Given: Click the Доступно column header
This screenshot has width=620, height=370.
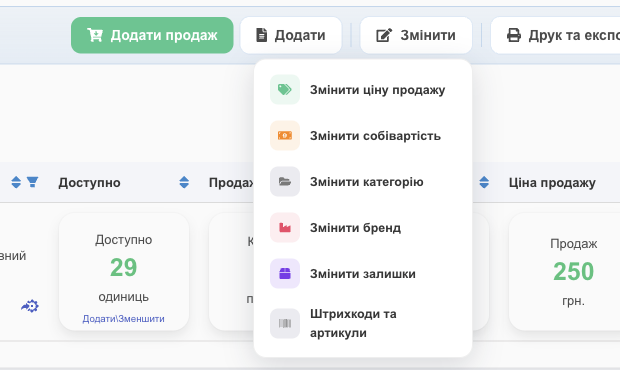Looking at the screenshot, I should tap(89, 183).
